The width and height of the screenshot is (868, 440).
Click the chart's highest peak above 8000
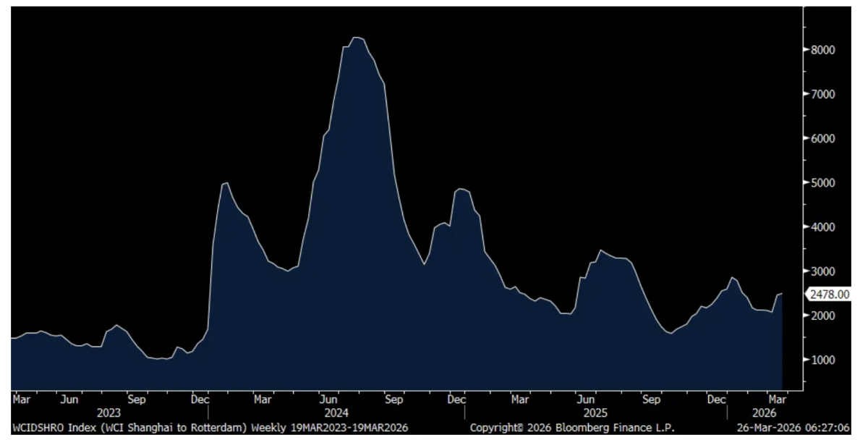(x=357, y=38)
